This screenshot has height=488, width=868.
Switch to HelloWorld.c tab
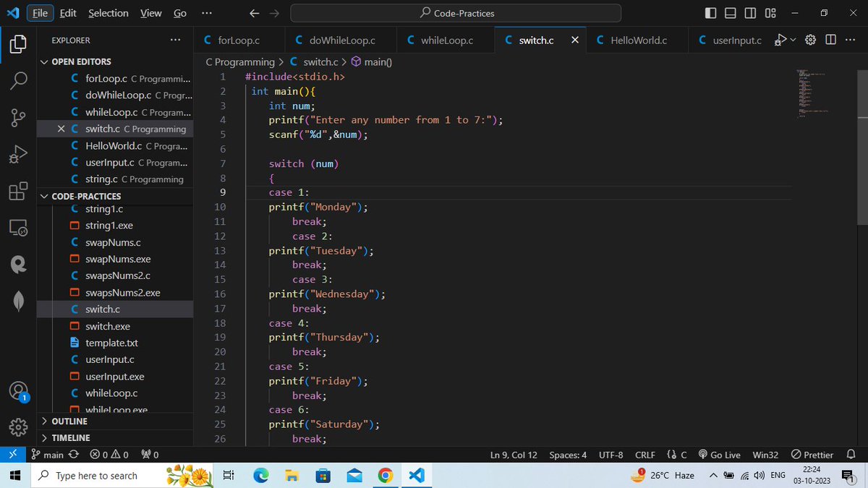coord(637,40)
